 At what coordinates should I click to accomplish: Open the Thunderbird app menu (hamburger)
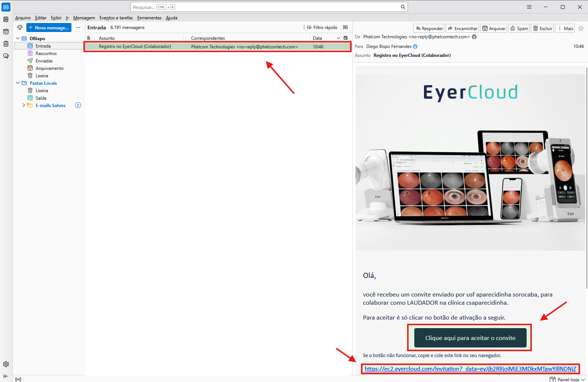(x=529, y=7)
